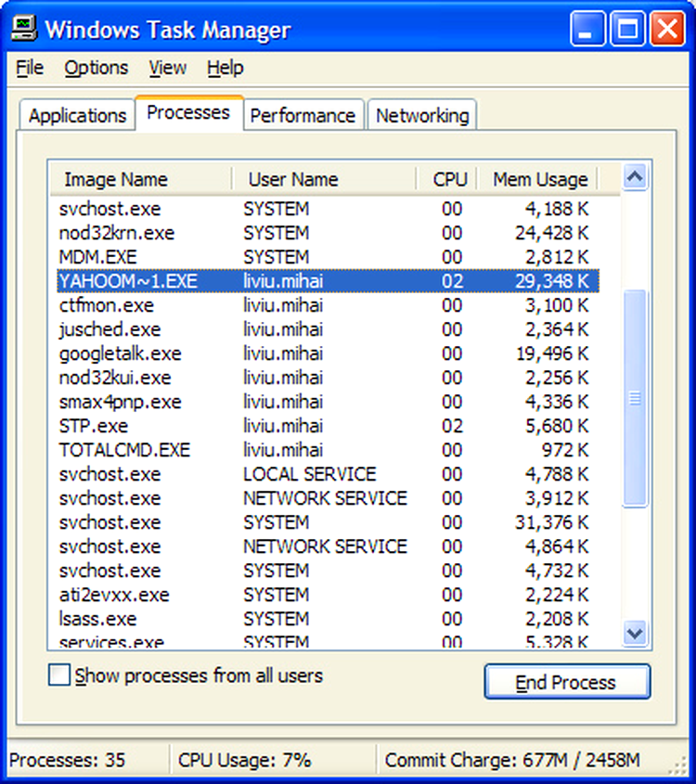Click the Task Manager system icon in titlebar

click(24, 28)
